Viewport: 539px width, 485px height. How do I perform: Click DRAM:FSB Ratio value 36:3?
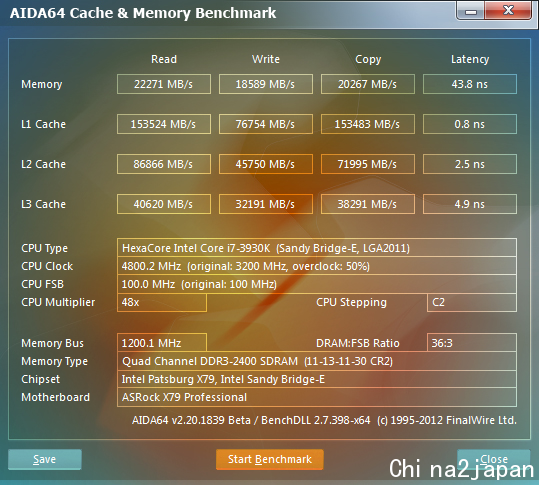pyautogui.click(x=472, y=343)
